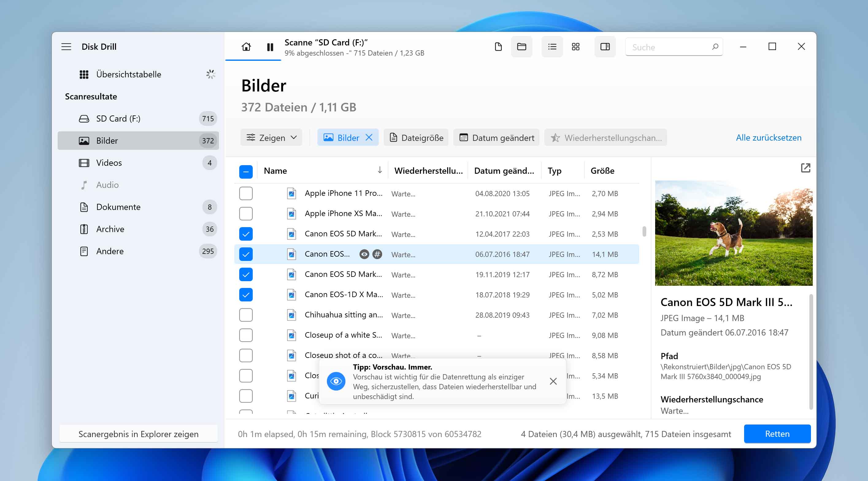Sort by Name column header
Screen dimensions: 868x481
[323, 171]
